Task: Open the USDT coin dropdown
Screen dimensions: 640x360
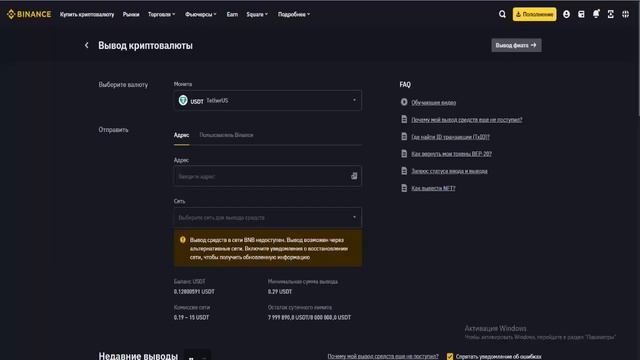Action: (x=267, y=100)
